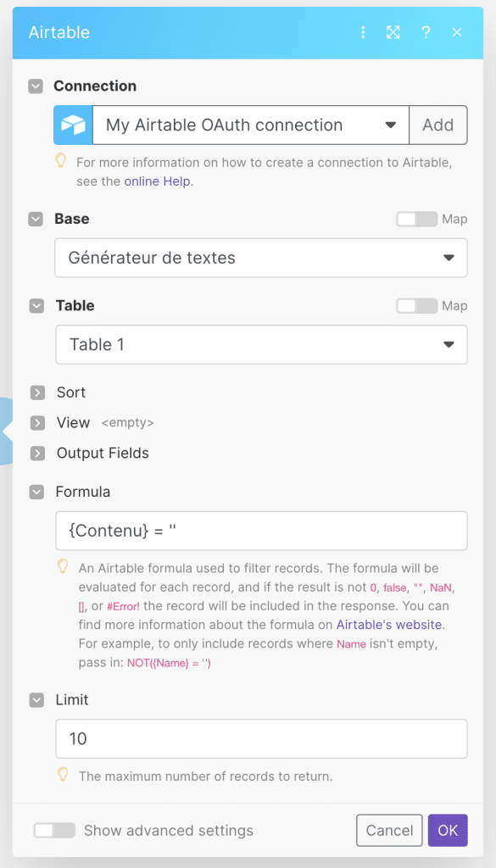Open the three-dot module options menu

pos(363,33)
